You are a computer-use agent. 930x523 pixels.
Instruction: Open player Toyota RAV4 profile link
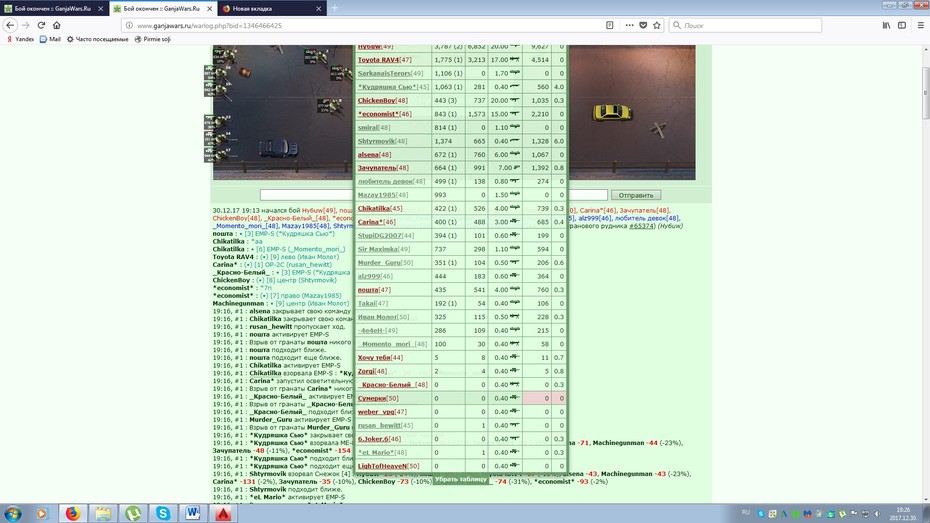click(x=378, y=60)
